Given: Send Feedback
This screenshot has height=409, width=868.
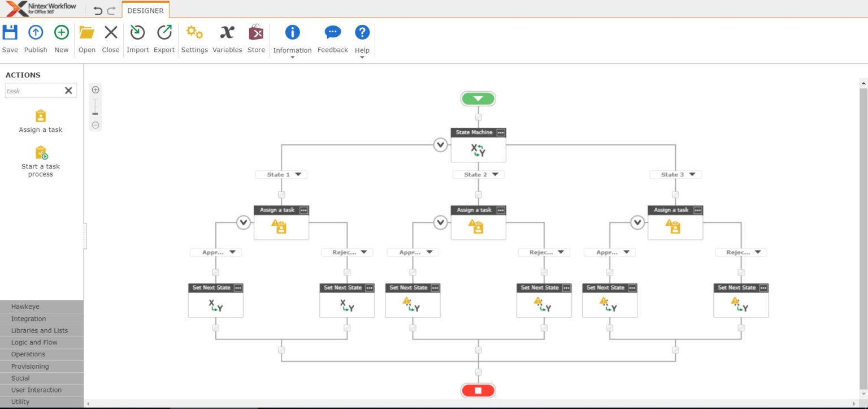Looking at the screenshot, I should [x=332, y=37].
